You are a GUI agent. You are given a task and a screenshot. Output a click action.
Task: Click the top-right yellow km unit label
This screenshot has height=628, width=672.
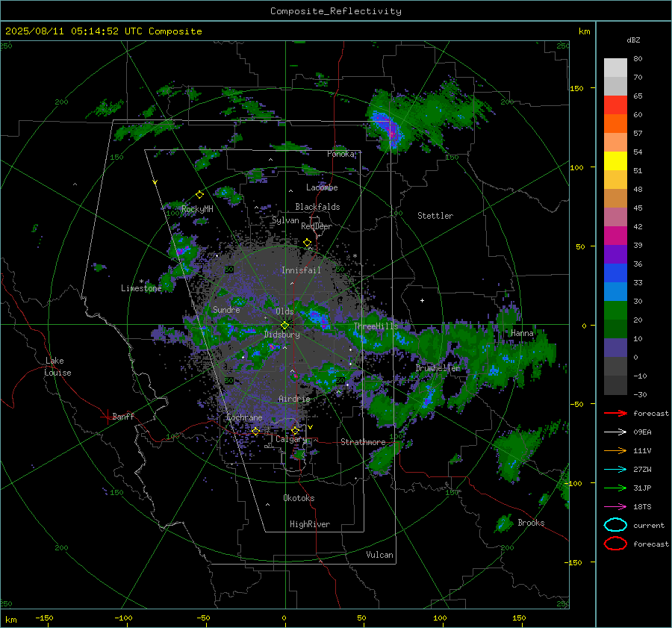[584, 31]
